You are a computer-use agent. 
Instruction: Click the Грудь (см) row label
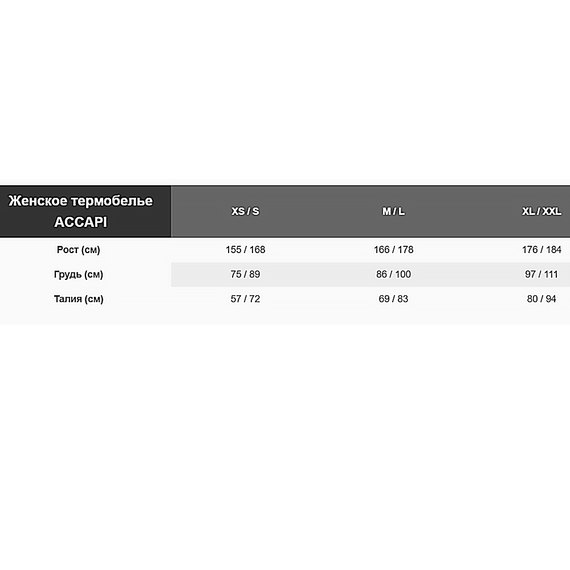(x=79, y=274)
